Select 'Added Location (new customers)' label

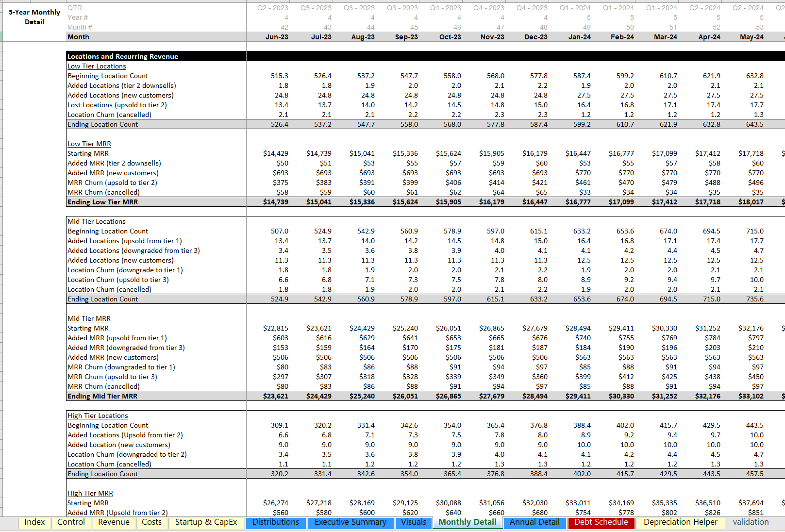pos(119,445)
